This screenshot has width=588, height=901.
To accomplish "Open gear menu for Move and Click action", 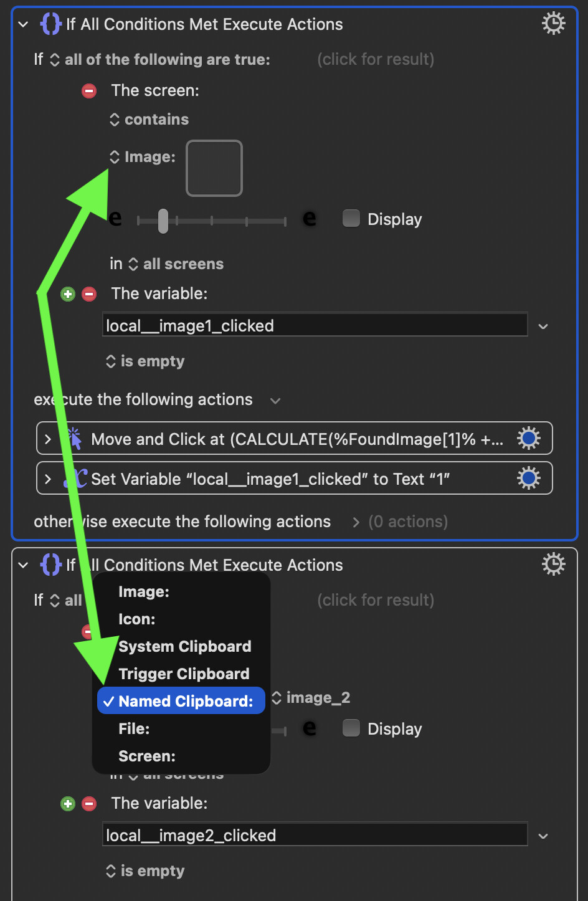I will tap(528, 439).
